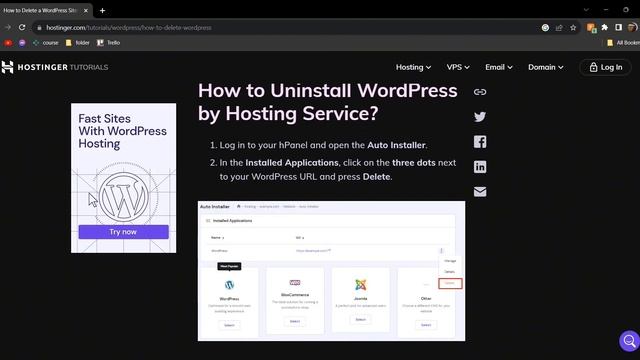This screenshot has height=360, width=640.
Task: Share article by email envelope icon
Action: [x=480, y=191]
